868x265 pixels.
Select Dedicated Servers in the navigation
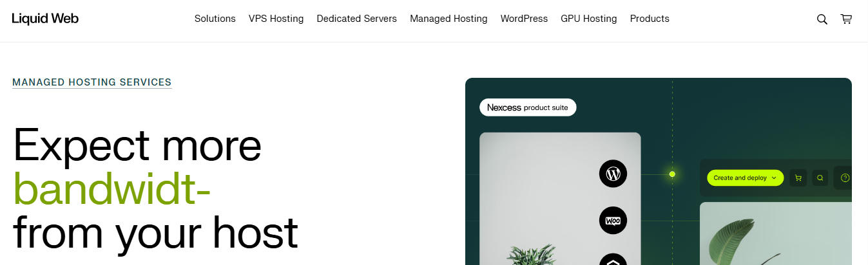[356, 19]
